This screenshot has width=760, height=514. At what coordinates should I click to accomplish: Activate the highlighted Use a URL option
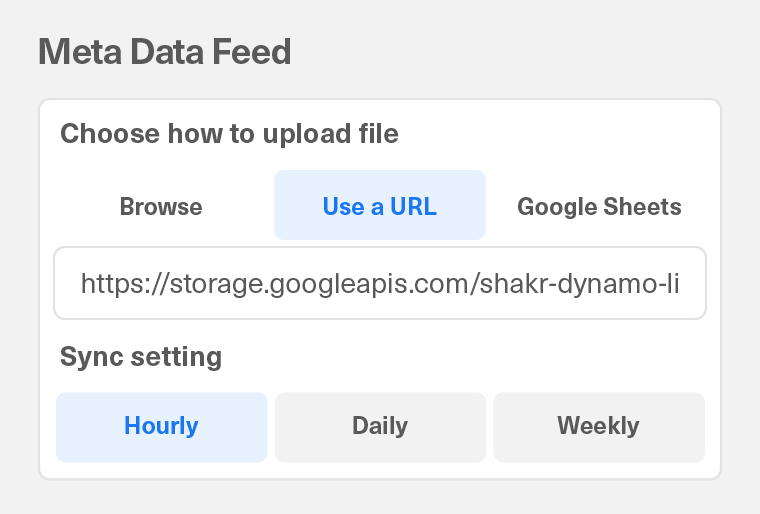380,207
